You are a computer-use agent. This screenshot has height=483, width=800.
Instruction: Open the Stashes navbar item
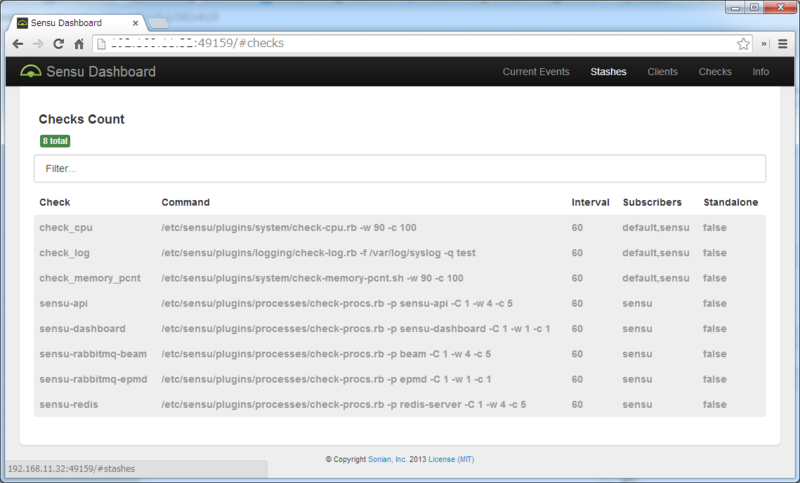click(x=608, y=72)
